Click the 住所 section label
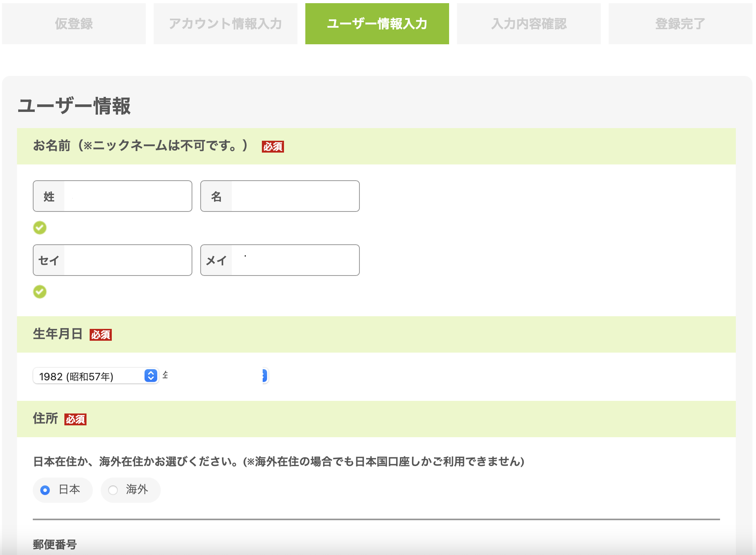 click(x=45, y=419)
